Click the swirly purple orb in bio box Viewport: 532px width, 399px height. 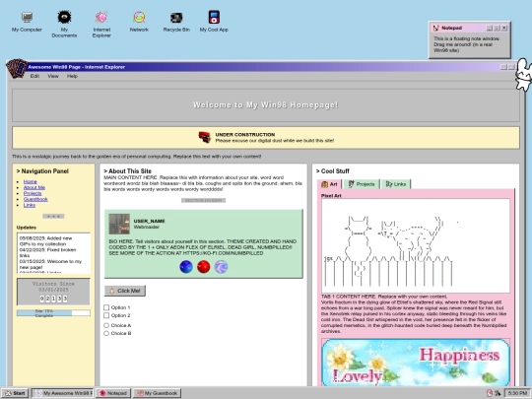click(x=222, y=267)
